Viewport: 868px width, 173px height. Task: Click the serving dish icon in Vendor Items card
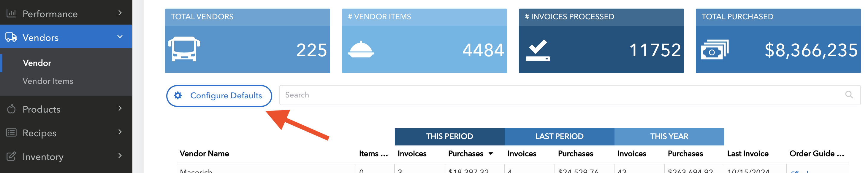[361, 49]
